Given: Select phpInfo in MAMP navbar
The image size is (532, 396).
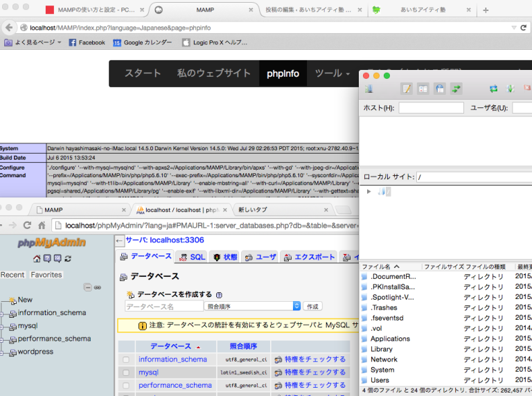Looking at the screenshot, I should [283, 73].
